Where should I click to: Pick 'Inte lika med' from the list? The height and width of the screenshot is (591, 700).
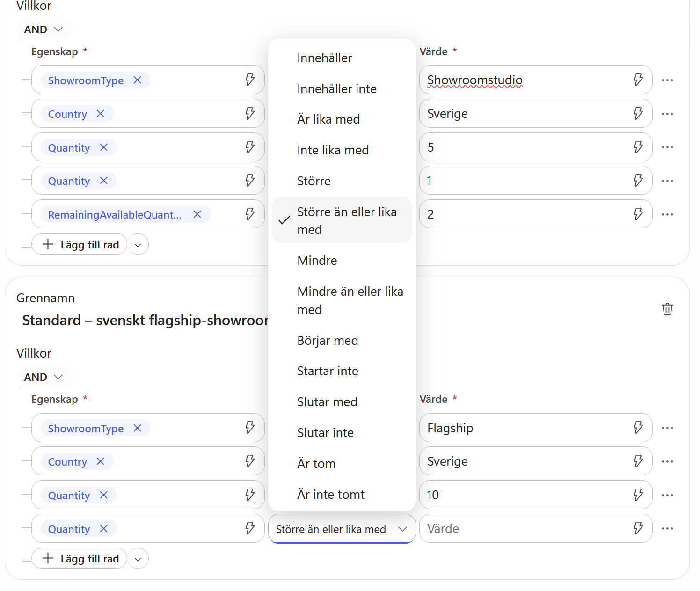(x=342, y=150)
